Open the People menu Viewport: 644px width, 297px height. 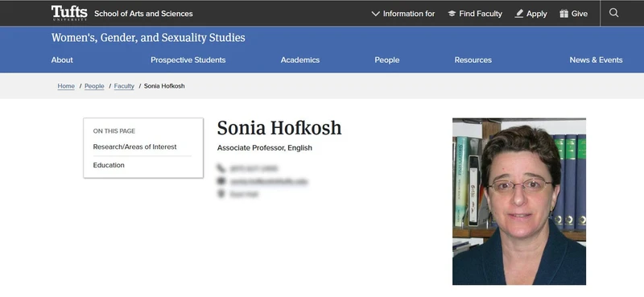[387, 60]
